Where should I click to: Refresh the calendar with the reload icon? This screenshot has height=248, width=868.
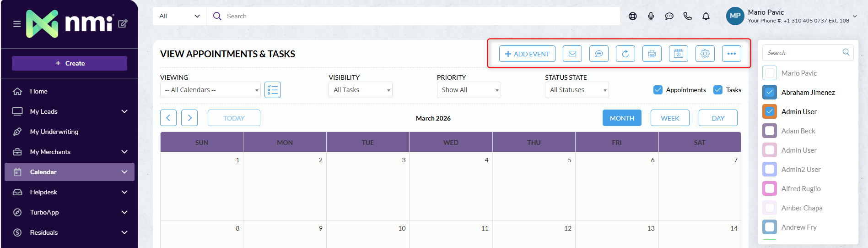click(625, 54)
